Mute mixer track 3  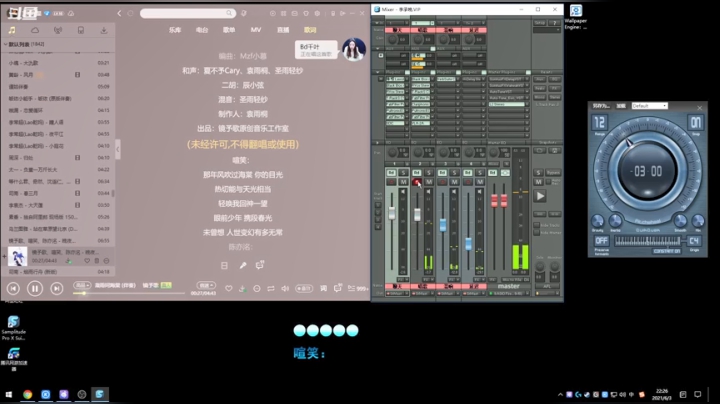(x=454, y=182)
